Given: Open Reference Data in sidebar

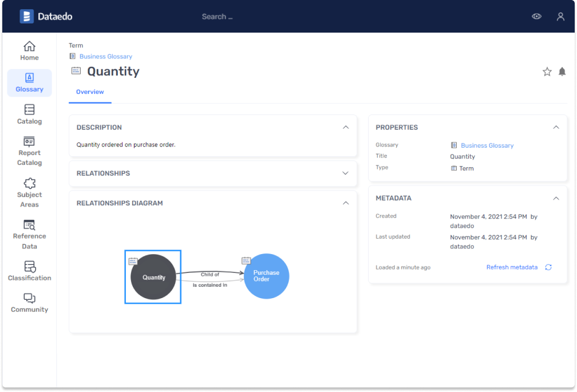Looking at the screenshot, I should click(x=29, y=225).
